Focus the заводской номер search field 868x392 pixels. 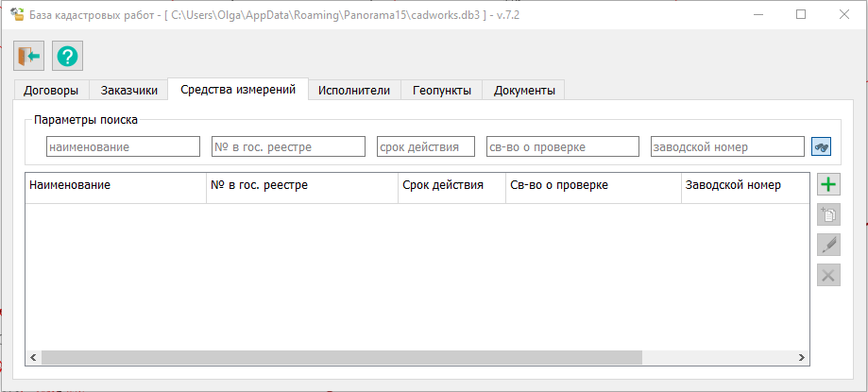pos(727,146)
